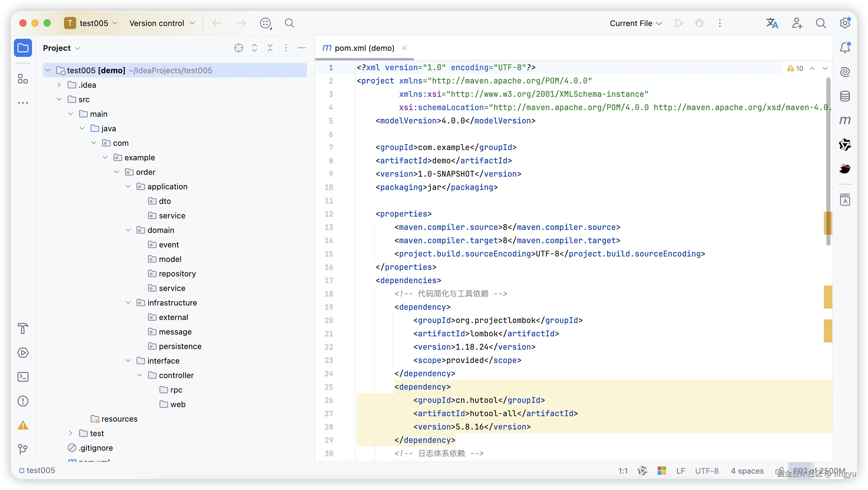Open the Notifications bell icon

point(845,48)
